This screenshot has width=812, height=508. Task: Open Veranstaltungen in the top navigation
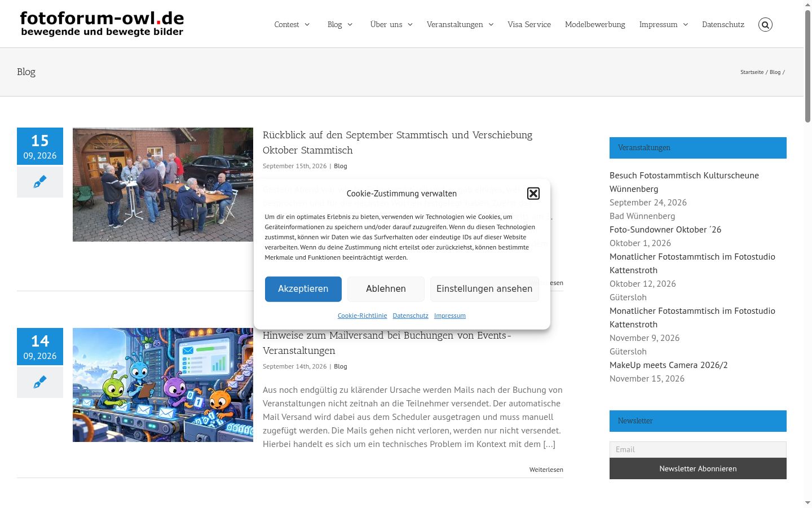(454, 24)
